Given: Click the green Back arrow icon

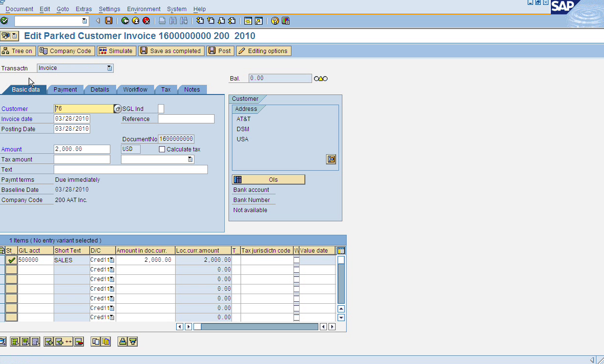Looking at the screenshot, I should [125, 21].
